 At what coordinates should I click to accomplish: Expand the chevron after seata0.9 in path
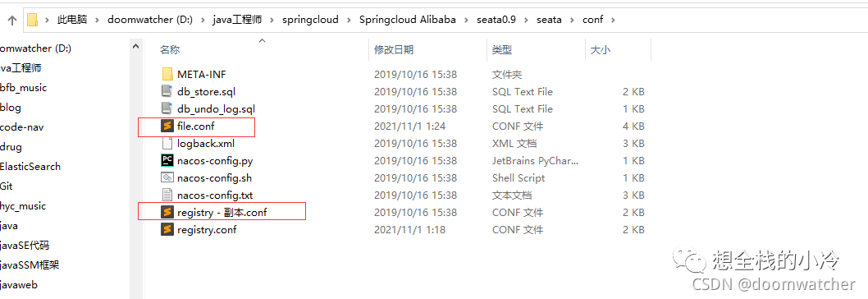526,20
